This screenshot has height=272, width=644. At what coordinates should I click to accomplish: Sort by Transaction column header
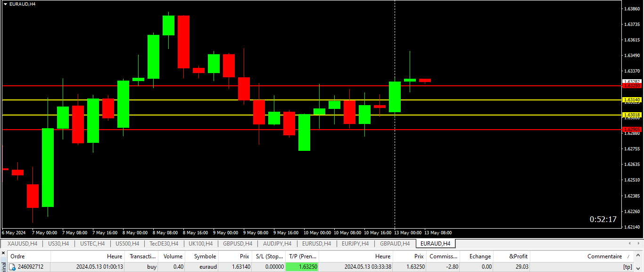coord(142,256)
